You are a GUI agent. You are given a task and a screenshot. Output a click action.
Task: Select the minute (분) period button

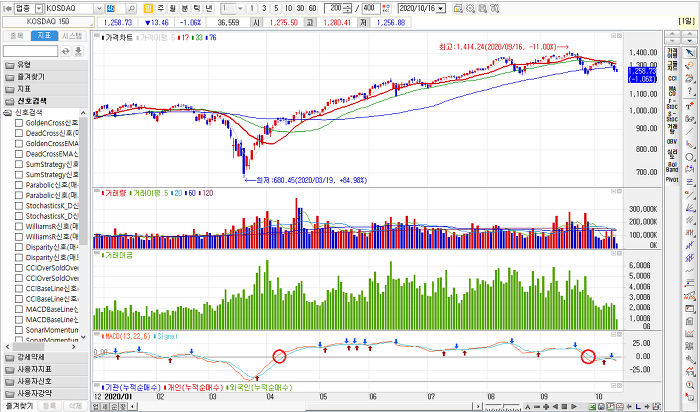click(185, 8)
